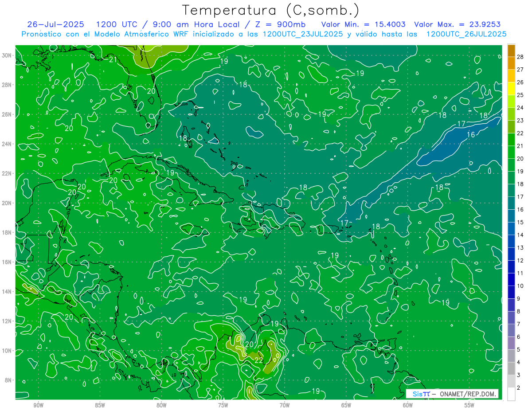Click the "ONAMET/REP.DOM." credit label
The image size is (532, 411).
pos(467,394)
